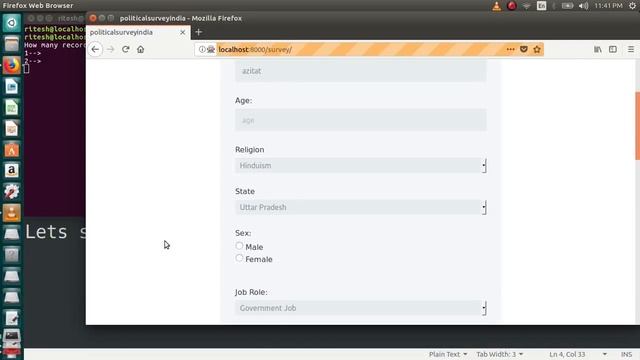Click into the Age input field

[361, 120]
